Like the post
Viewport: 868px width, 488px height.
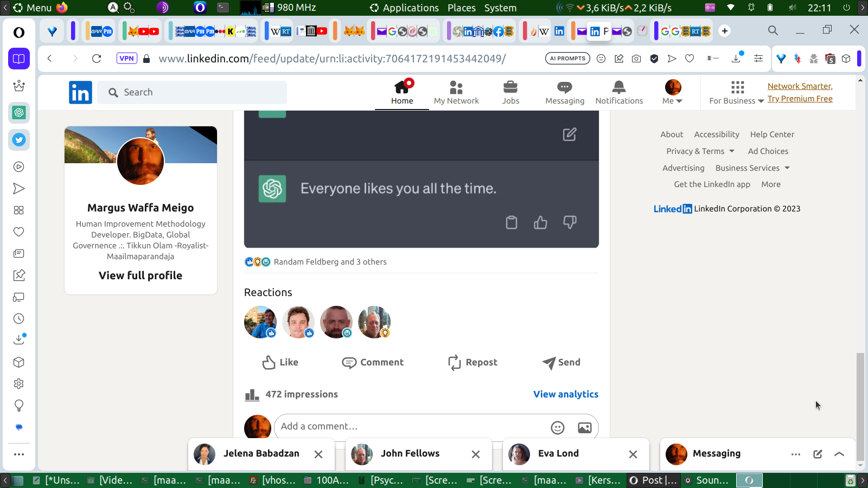tap(280, 362)
